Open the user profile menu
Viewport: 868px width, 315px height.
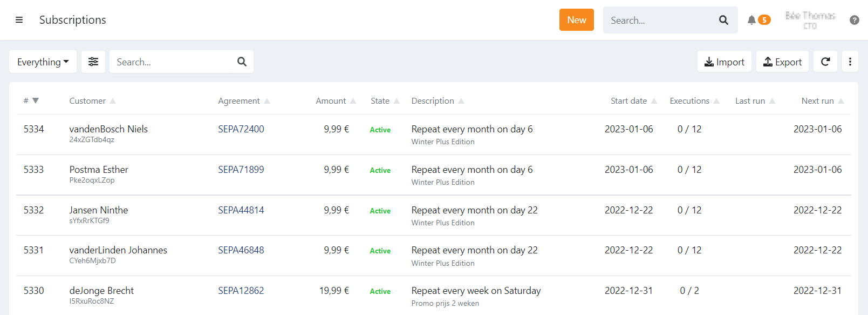(810, 20)
